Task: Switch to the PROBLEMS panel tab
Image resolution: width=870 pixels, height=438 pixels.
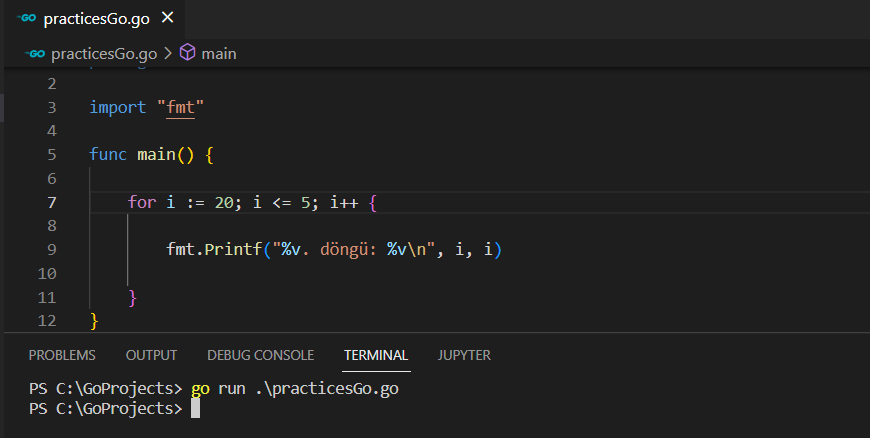Action: point(62,355)
